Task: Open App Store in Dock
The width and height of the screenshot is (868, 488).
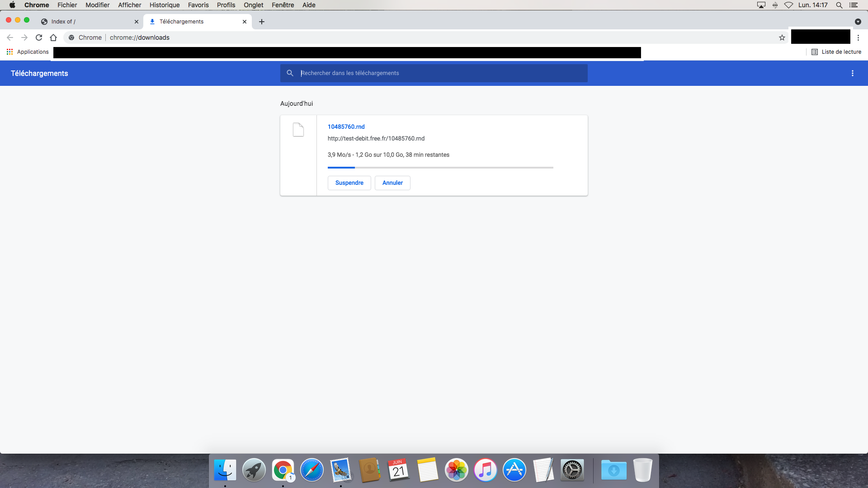Action: click(514, 470)
